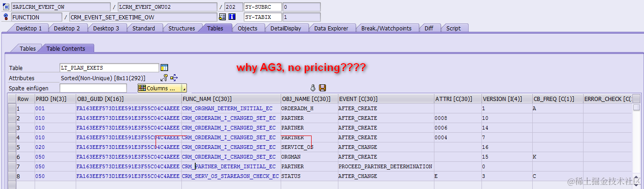This screenshot has width=644, height=189.
Task: Click the CB_FREQ value K cell
Action: tap(557, 157)
